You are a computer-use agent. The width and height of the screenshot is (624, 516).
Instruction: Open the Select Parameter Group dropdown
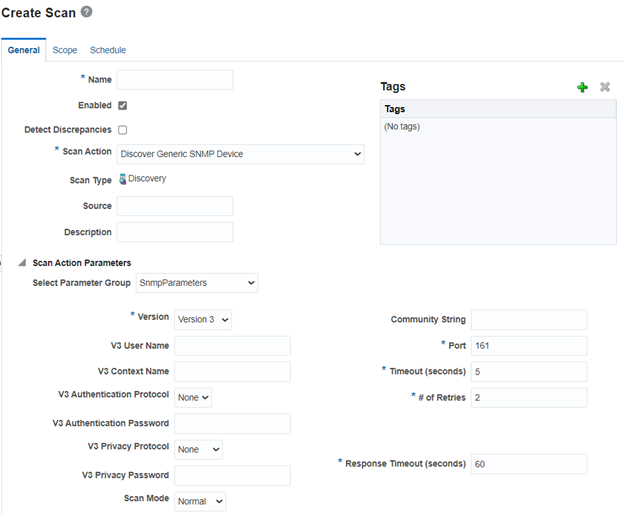[196, 283]
